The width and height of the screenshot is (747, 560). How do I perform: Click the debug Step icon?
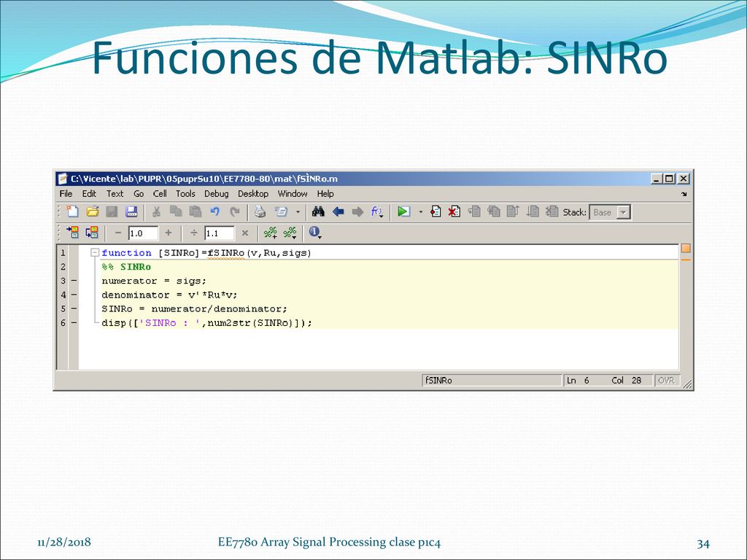(x=474, y=211)
